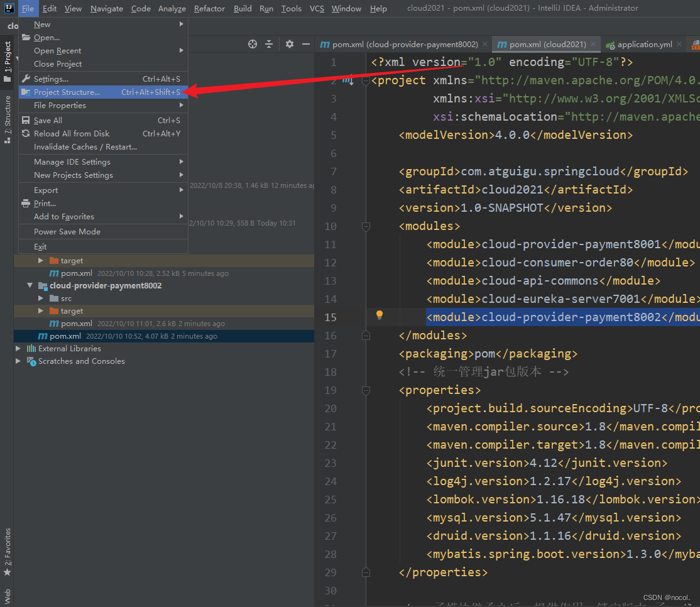Open the Build menu
This screenshot has width=700, height=607.
(x=243, y=8)
